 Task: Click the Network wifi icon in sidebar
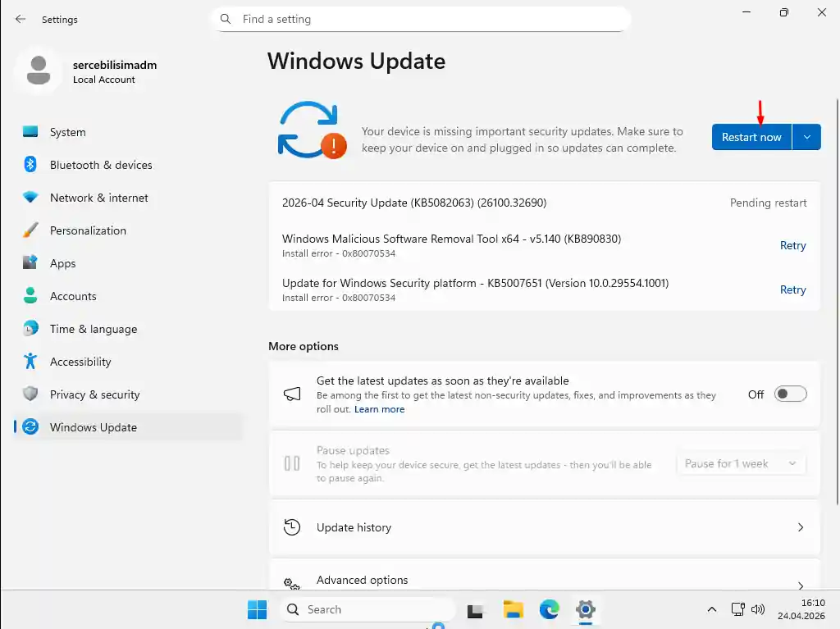(x=30, y=197)
